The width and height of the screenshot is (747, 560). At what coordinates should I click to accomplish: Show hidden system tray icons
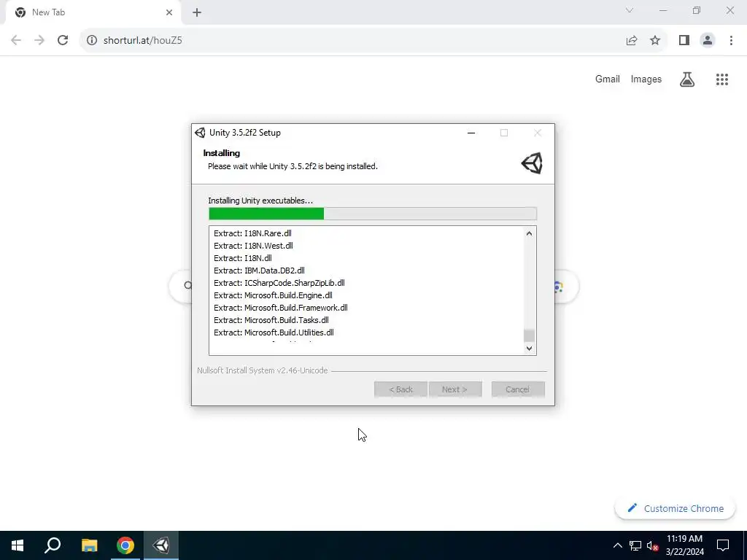pos(617,545)
